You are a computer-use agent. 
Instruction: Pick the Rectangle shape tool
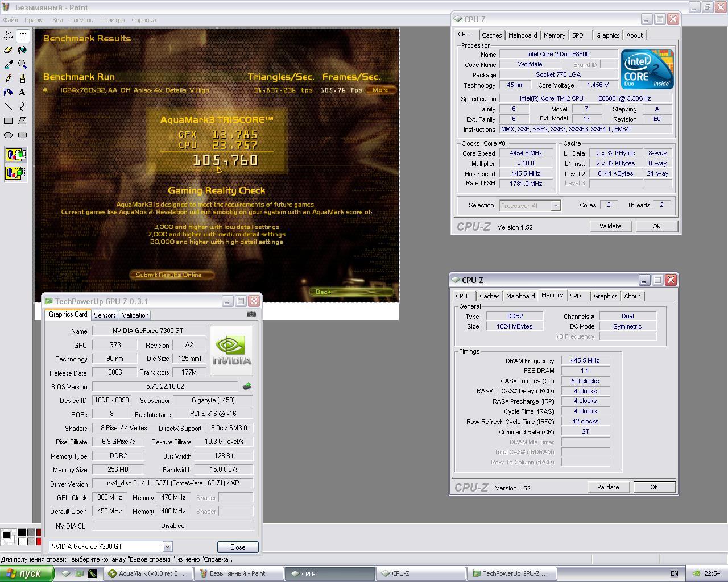click(x=9, y=120)
